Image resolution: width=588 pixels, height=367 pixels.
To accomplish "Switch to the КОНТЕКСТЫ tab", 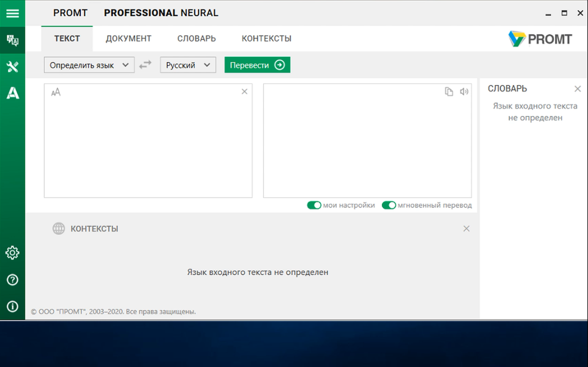I will click(x=267, y=39).
